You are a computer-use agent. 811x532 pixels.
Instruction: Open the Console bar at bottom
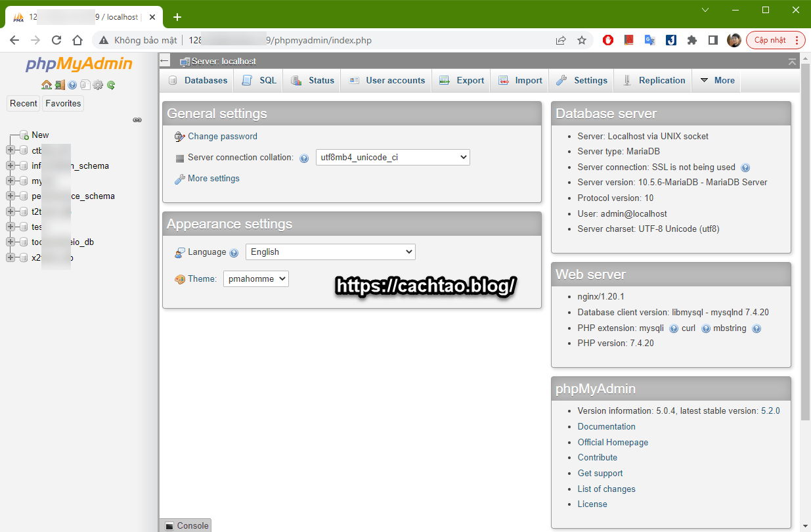coord(185,525)
